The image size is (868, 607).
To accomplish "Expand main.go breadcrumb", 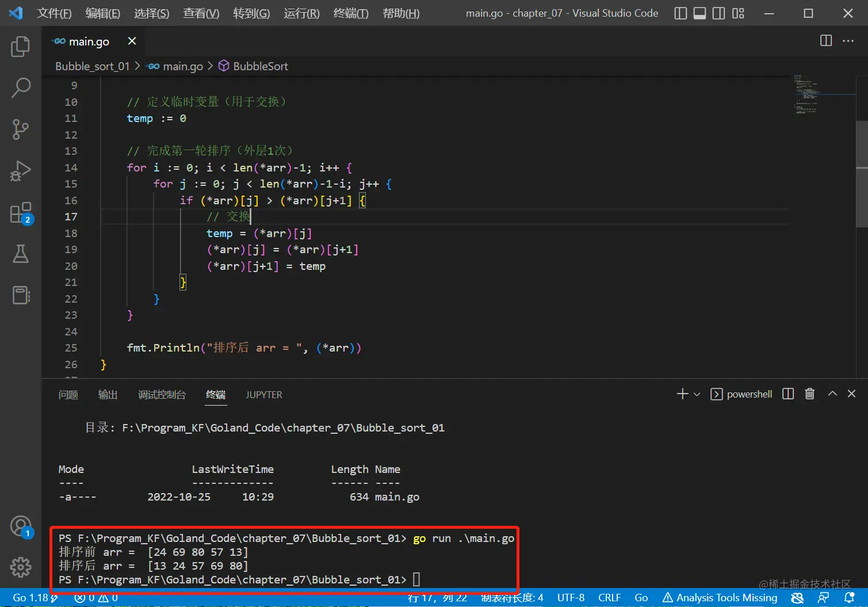I will [x=175, y=66].
